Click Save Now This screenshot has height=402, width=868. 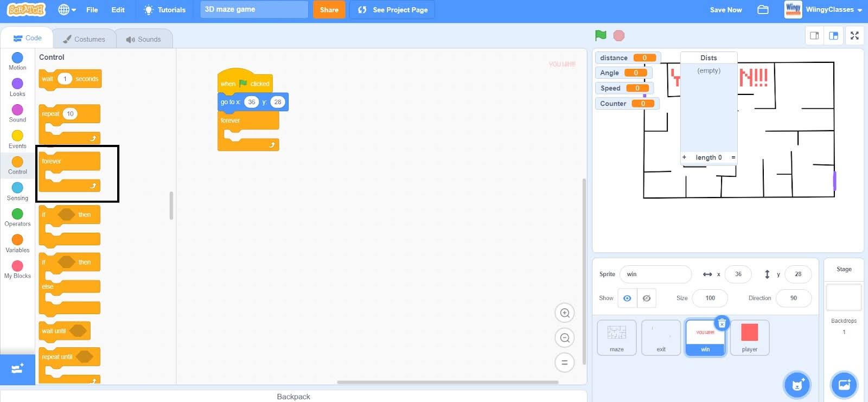click(725, 10)
